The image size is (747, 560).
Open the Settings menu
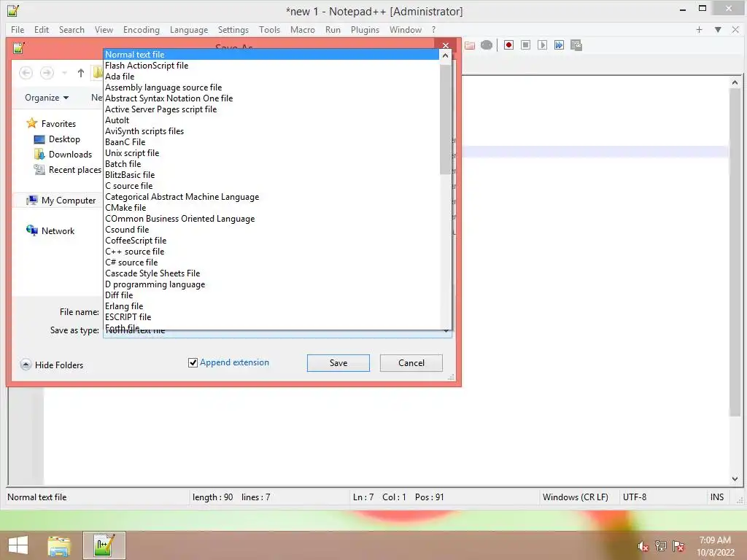tap(233, 29)
